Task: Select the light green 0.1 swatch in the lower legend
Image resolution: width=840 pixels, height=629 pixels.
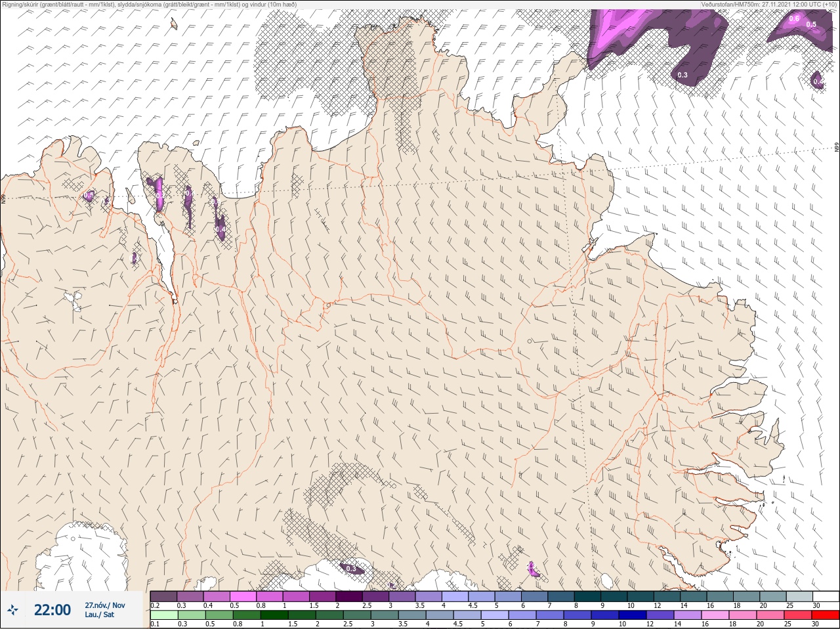Action: point(163,615)
